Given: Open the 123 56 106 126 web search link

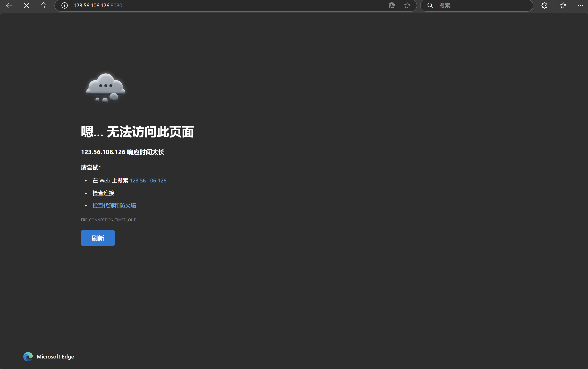Looking at the screenshot, I should click(x=148, y=181).
